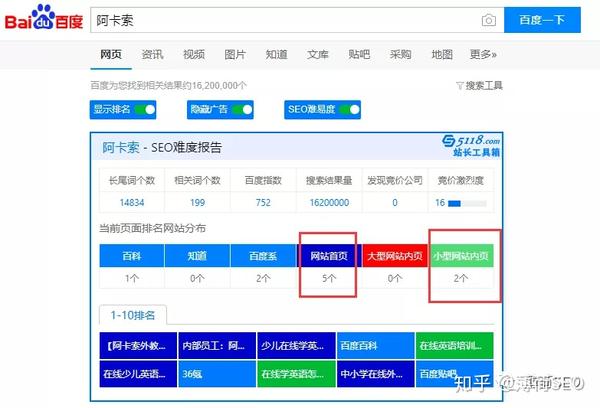
Task: Click the search box containing 阿卡索
Action: click(297, 20)
